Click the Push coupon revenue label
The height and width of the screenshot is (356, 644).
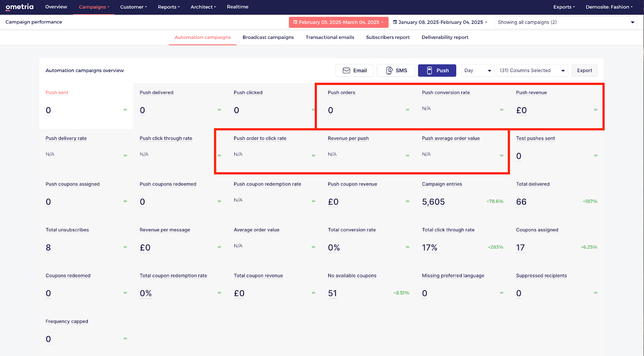[x=352, y=184]
